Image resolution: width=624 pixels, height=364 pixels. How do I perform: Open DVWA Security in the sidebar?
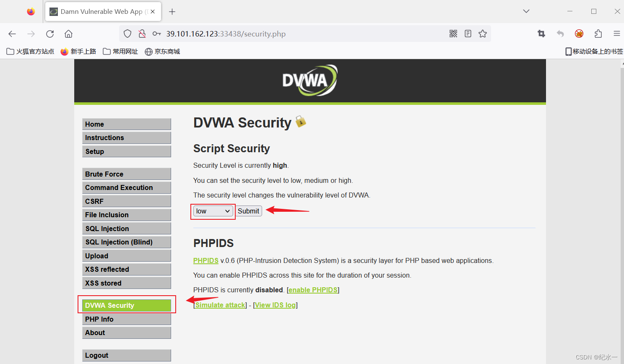point(127,305)
